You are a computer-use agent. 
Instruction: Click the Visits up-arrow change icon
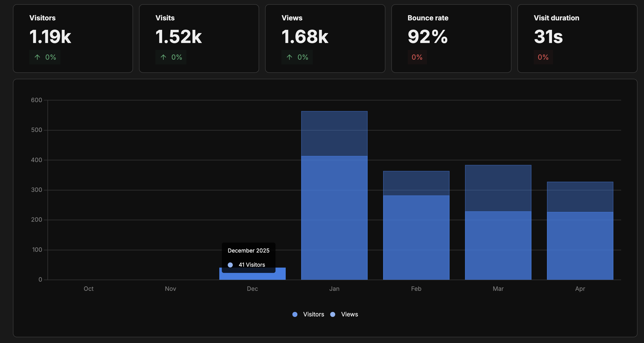163,57
